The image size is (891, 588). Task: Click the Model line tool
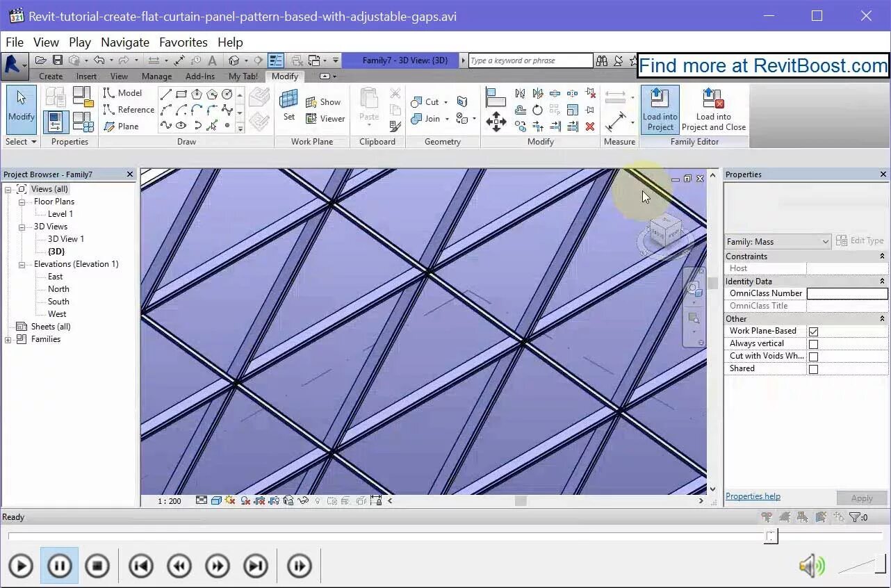[x=122, y=92]
